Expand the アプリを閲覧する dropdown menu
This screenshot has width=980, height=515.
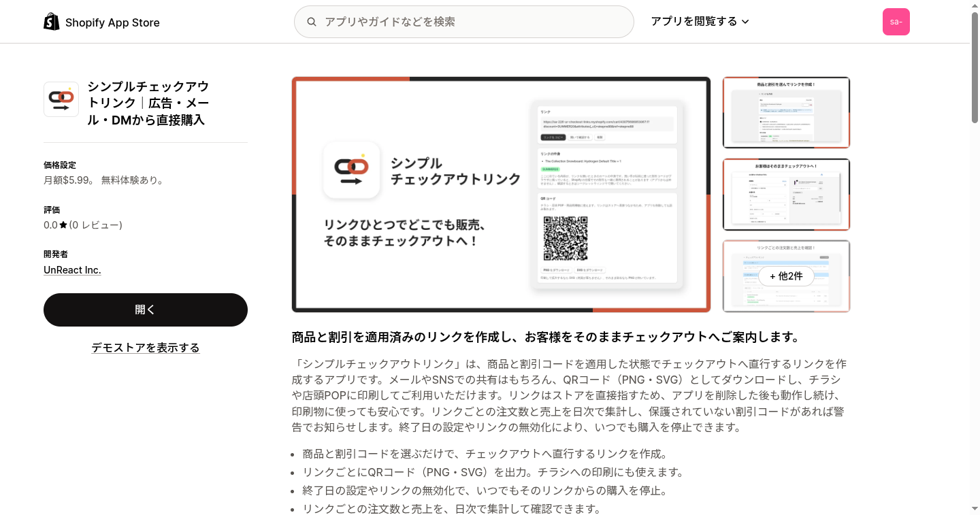700,22
